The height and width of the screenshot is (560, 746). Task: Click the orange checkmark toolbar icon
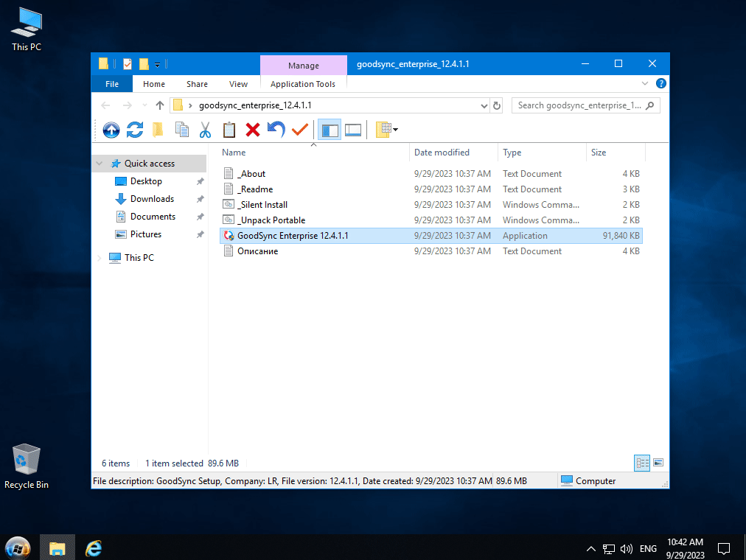click(x=300, y=129)
